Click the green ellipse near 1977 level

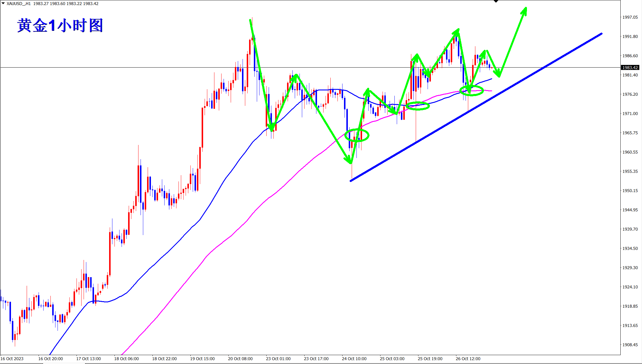pyautogui.click(x=471, y=90)
